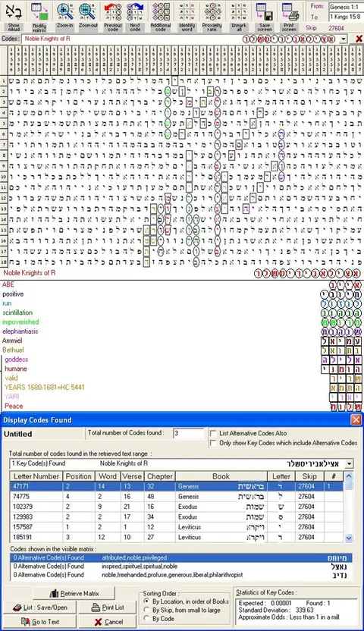364x631 pixels.
Task: Cancel the Display Codes Found dialog
Action: pos(108,622)
